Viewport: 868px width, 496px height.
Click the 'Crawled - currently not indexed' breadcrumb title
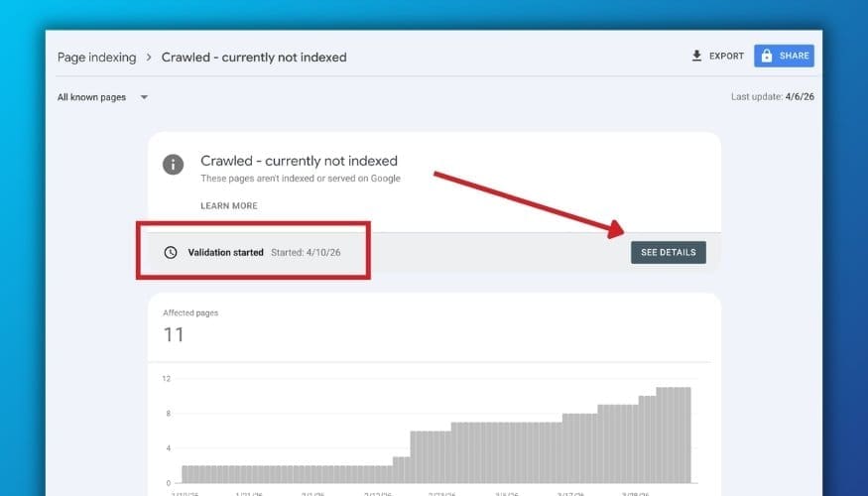click(254, 58)
